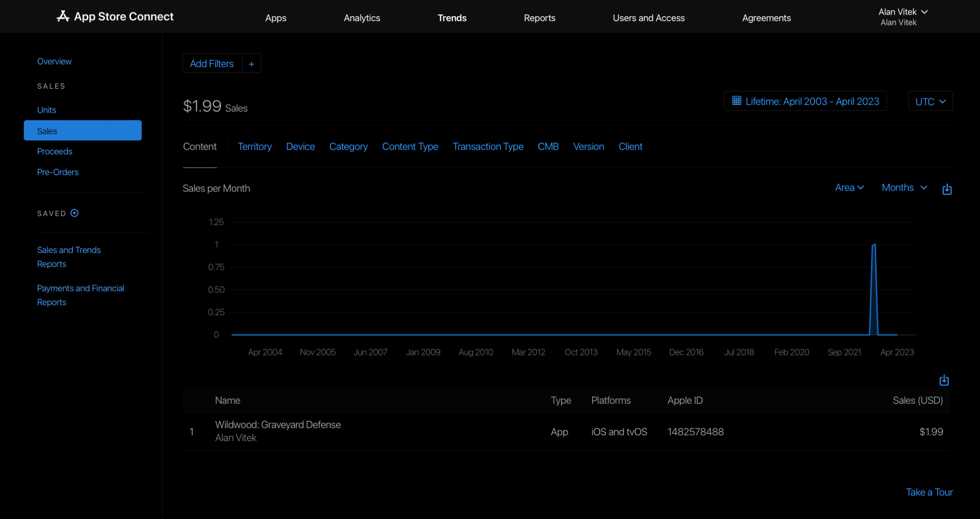Open Users and Access
980x519 pixels.
pos(648,18)
